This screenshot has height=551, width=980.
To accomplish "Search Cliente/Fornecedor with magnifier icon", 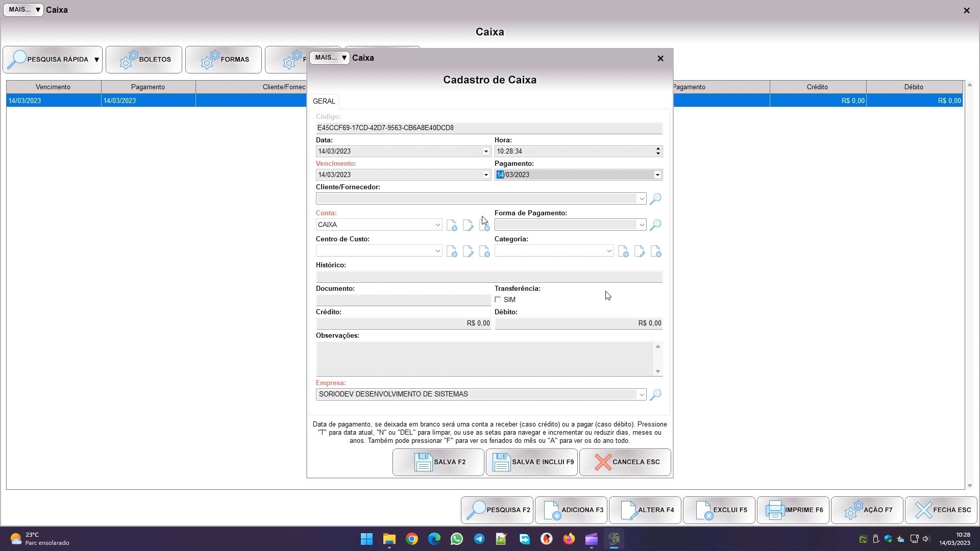I will (x=656, y=198).
